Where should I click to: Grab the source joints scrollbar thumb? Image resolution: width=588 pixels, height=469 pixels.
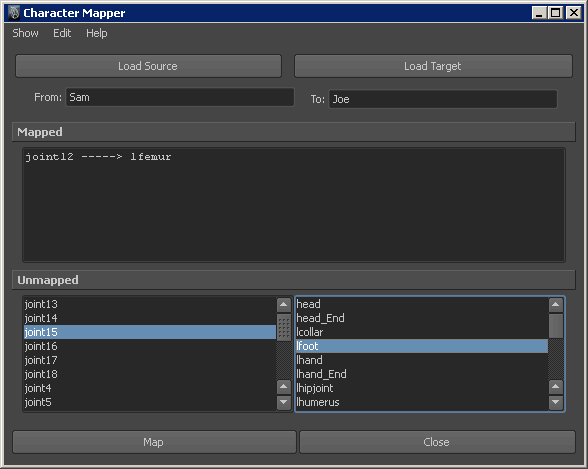click(284, 327)
